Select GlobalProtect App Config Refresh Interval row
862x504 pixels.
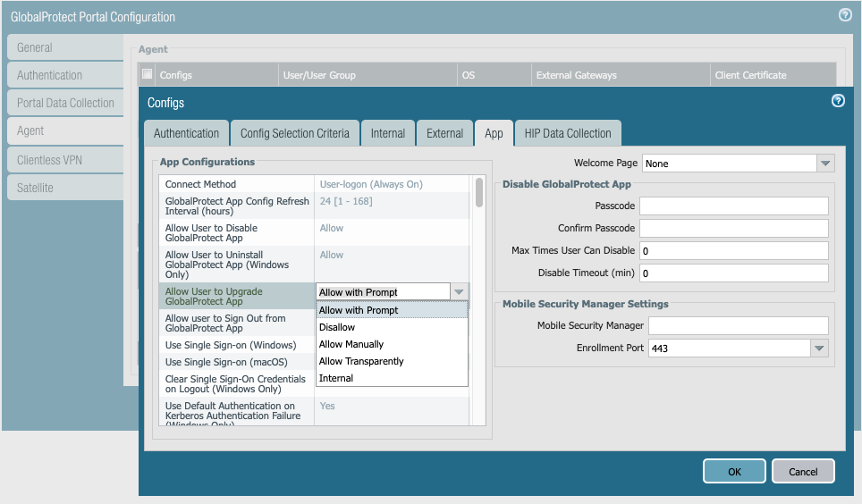point(315,206)
